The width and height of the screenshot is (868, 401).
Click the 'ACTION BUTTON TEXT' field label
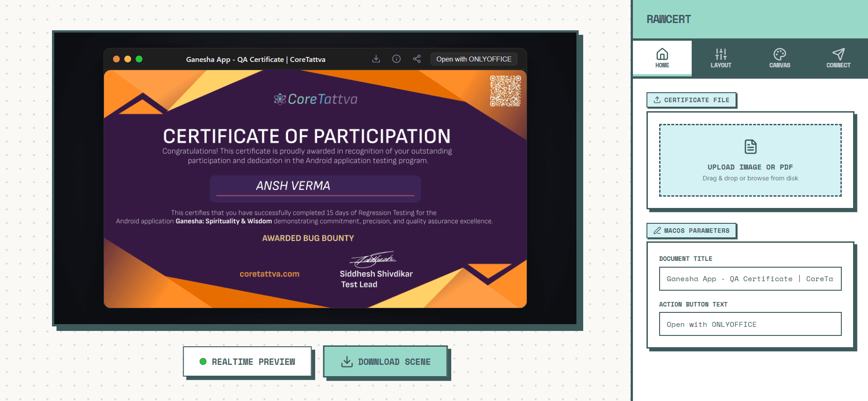tap(693, 304)
